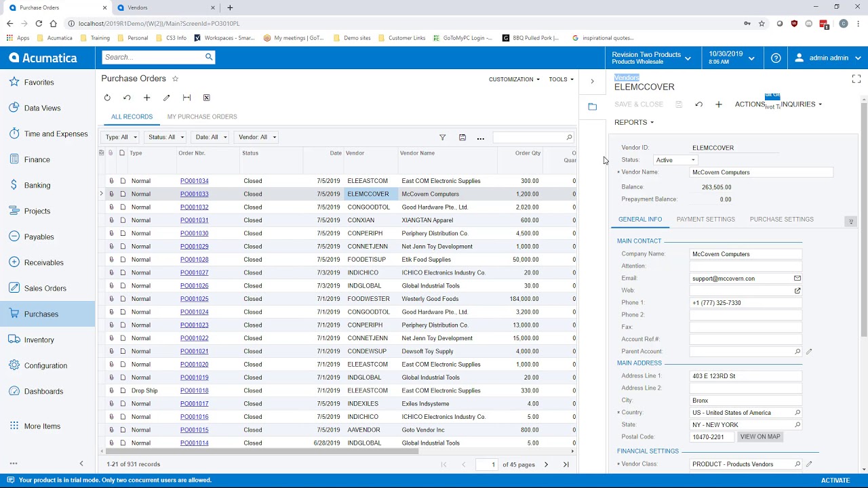Edit selected record with pencil icon
This screenshot has height=488, width=868.
pos(166,98)
